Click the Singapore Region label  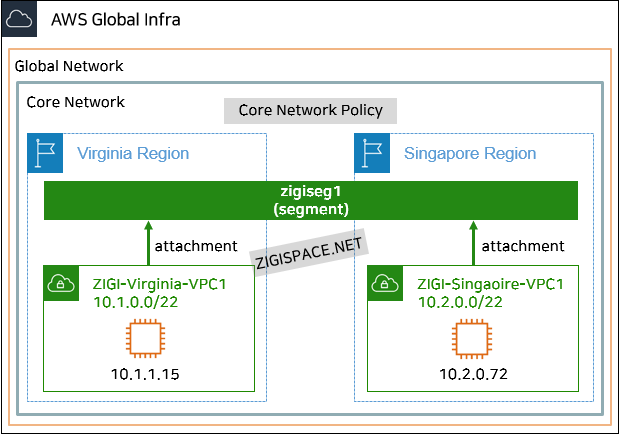click(x=470, y=153)
